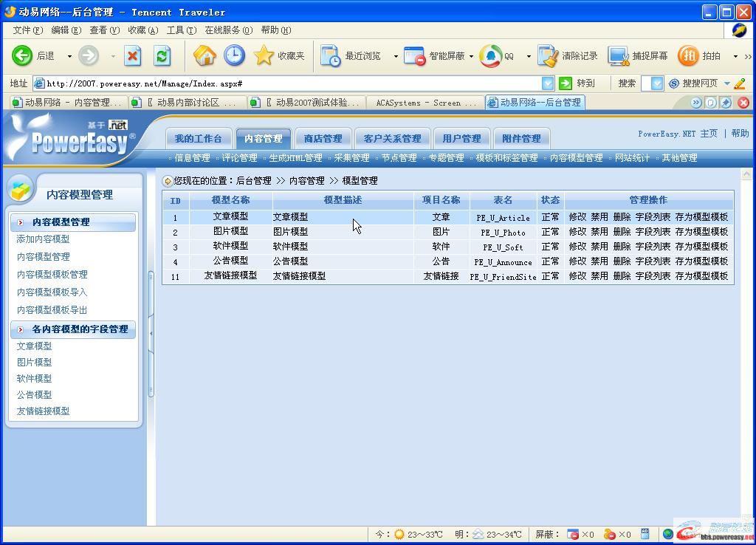This screenshot has height=545, width=756.
Task: Select 添加内容模型 in the sidebar
Action: click(x=43, y=239)
